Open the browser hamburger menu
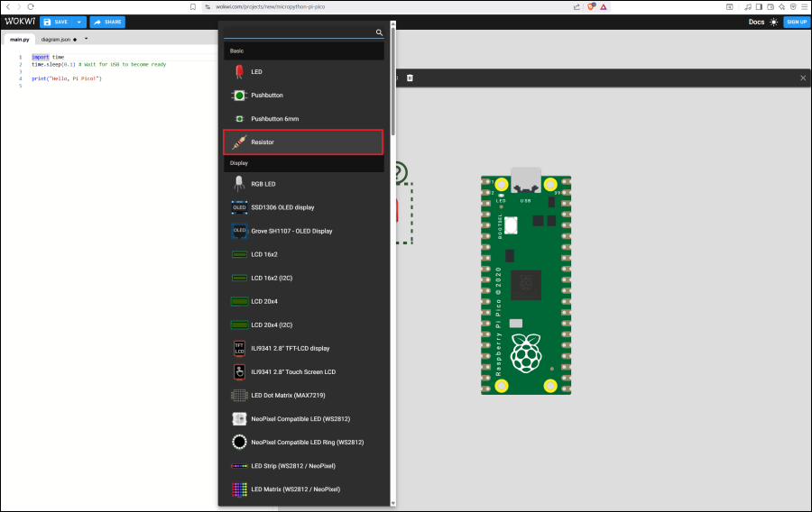This screenshot has height=512, width=812. [x=804, y=6]
